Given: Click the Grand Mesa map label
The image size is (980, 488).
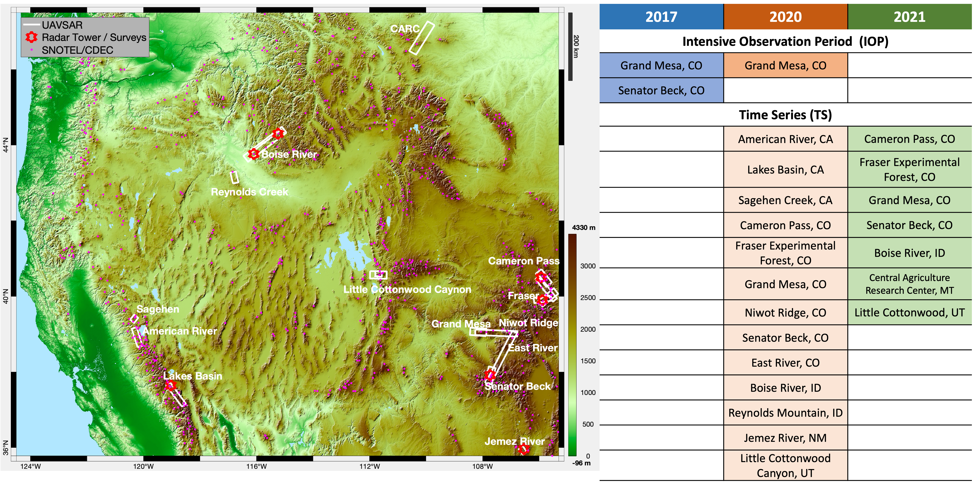Looking at the screenshot, I should pos(461,324).
